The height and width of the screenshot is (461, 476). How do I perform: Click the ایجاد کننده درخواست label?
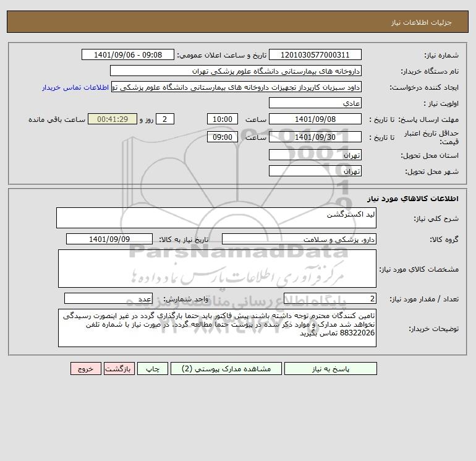[424, 87]
